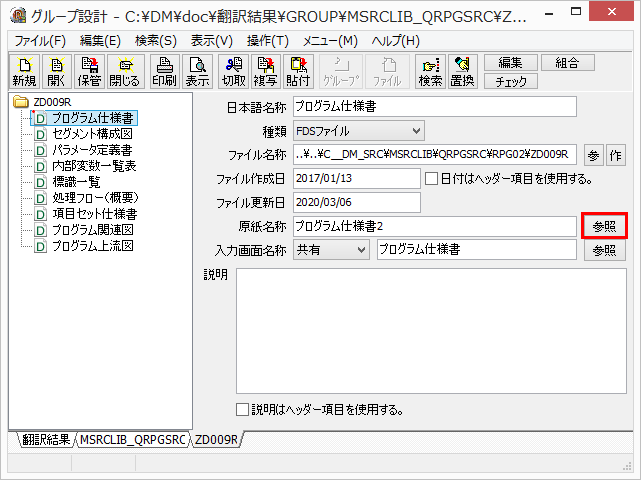This screenshot has width=641, height=480.
Task: Click the ファイル作成日 date field
Action: pyautogui.click(x=357, y=178)
